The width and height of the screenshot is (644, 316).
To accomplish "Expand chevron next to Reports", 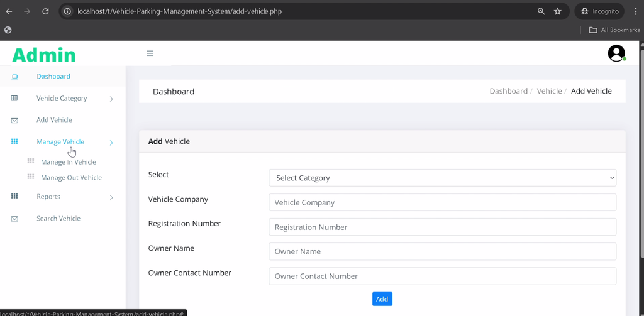I will tap(111, 197).
